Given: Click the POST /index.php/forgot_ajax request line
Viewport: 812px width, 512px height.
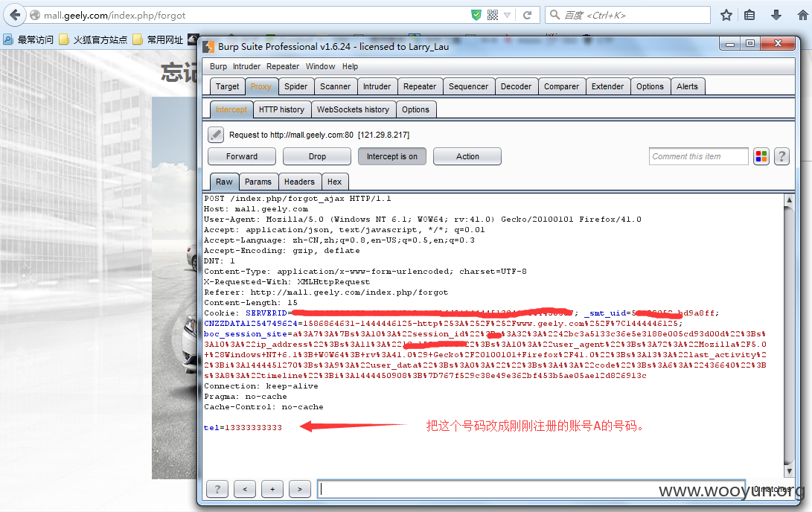Looking at the screenshot, I should [x=298, y=199].
